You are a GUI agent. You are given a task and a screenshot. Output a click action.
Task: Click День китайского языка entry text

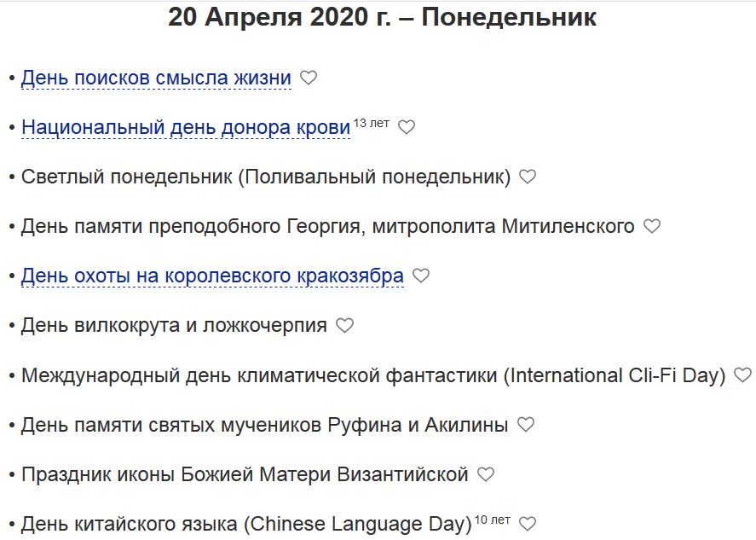(246, 524)
